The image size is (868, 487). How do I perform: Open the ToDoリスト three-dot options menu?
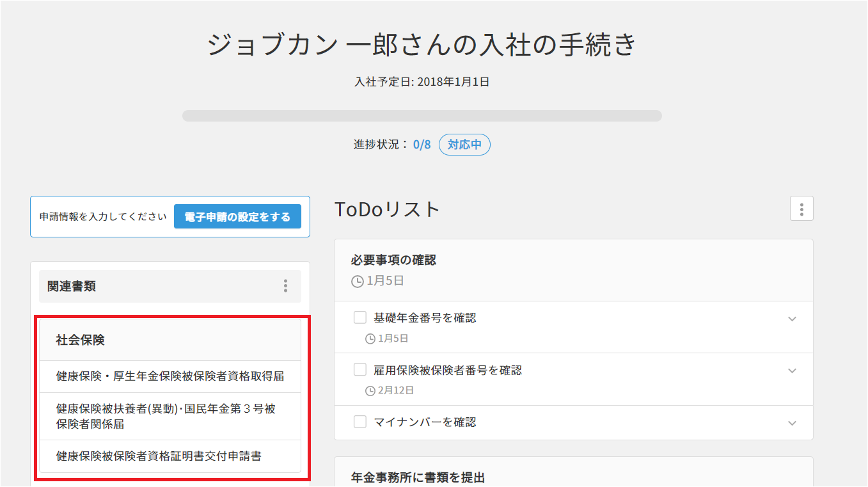point(801,209)
